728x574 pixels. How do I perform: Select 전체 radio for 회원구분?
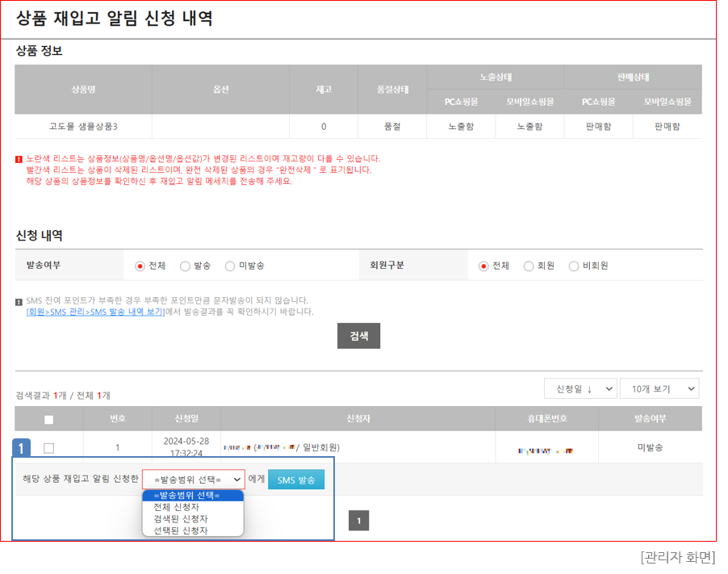click(x=484, y=266)
